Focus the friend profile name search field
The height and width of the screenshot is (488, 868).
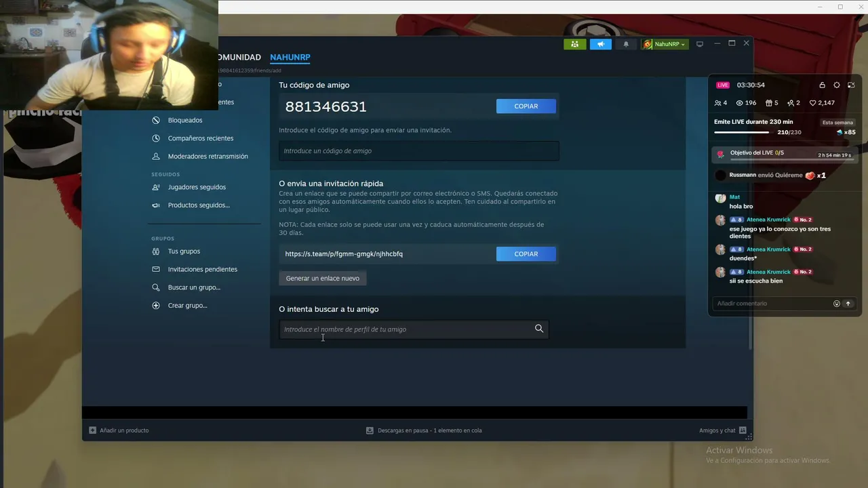pyautogui.click(x=414, y=329)
